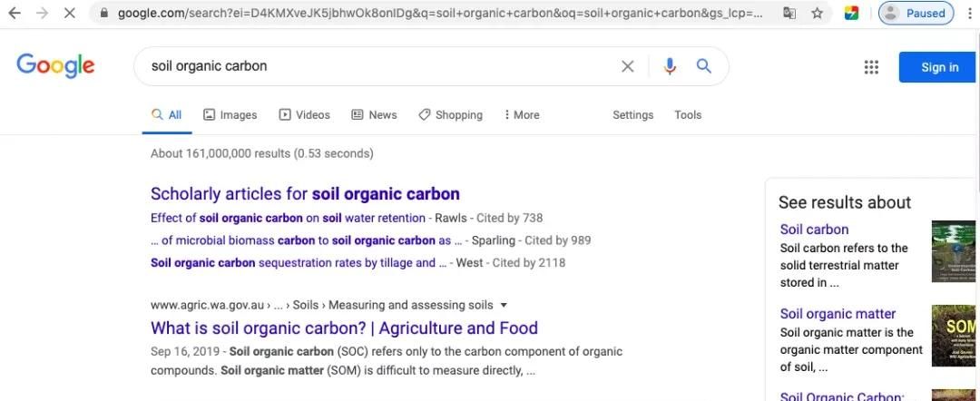The width and height of the screenshot is (980, 401).
Task: Open the Soil organic matter related result
Action: pyautogui.click(x=838, y=314)
